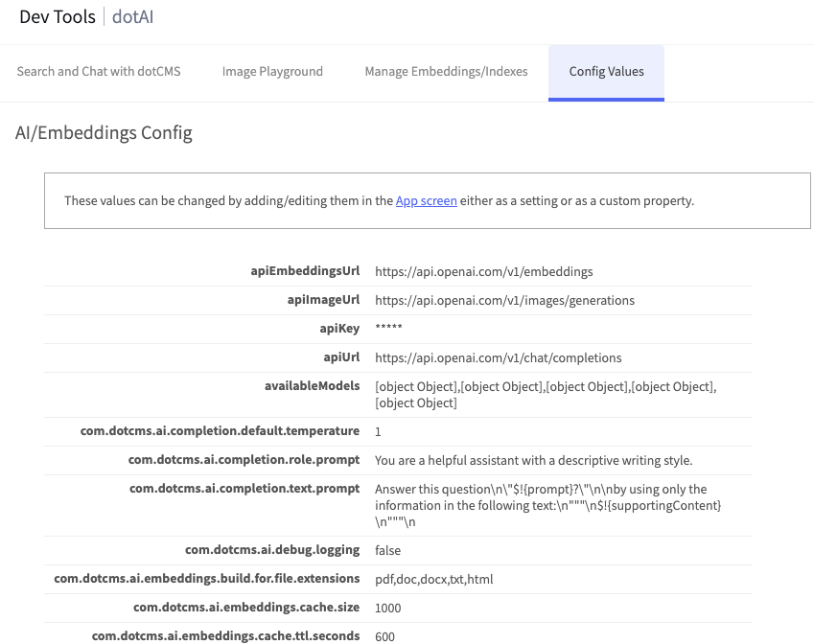Image resolution: width=814 pixels, height=644 pixels.
Task: Switch to the Image Playground tab
Action: [272, 71]
